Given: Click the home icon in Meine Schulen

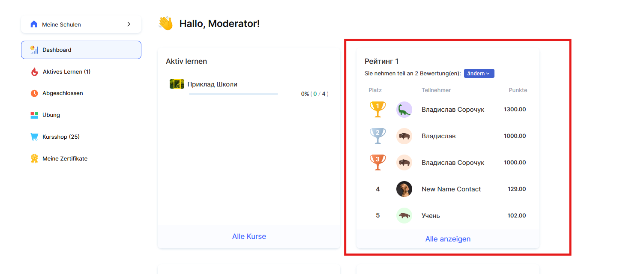Looking at the screenshot, I should coord(34,24).
